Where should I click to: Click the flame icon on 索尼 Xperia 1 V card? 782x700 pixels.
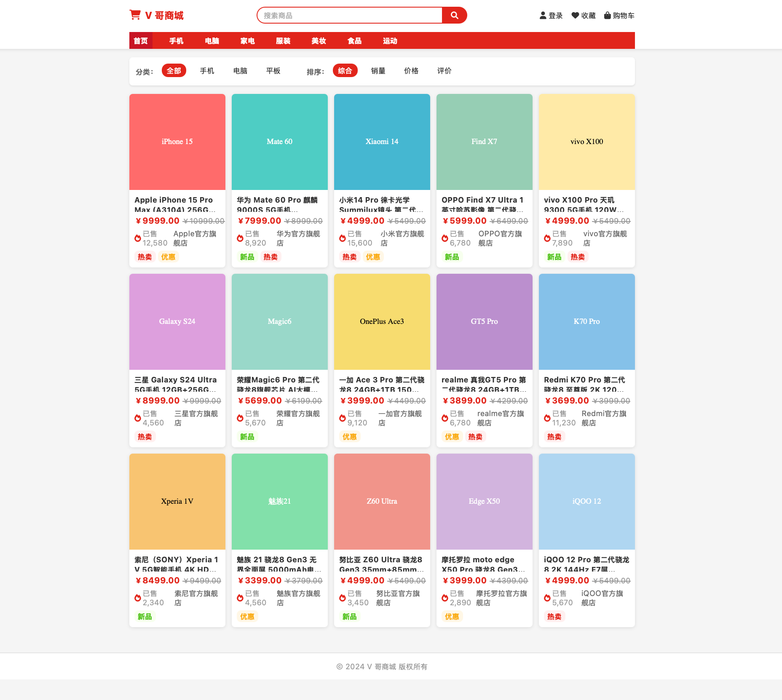[138, 598]
